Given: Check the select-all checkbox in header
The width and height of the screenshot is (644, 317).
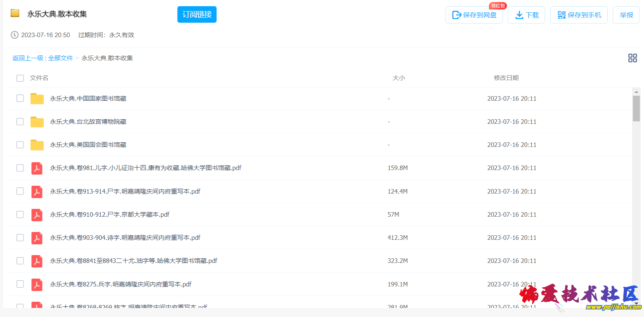Looking at the screenshot, I should pyautogui.click(x=20, y=78).
